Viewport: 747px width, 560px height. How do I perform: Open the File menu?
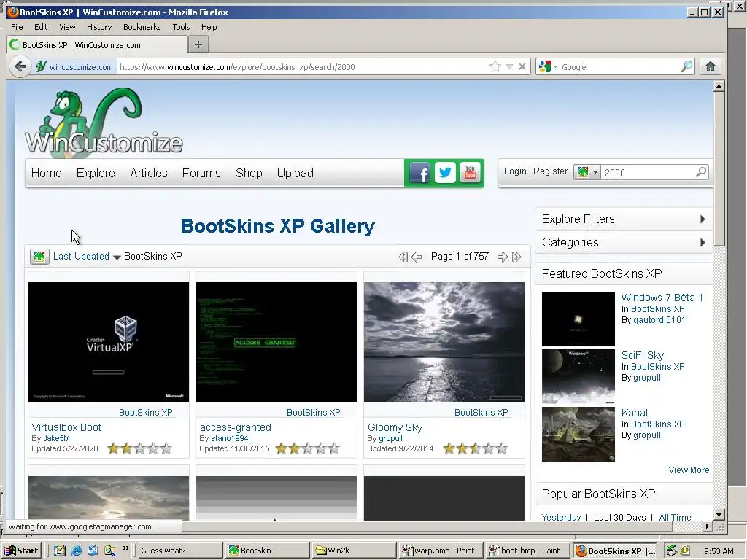pos(17,27)
